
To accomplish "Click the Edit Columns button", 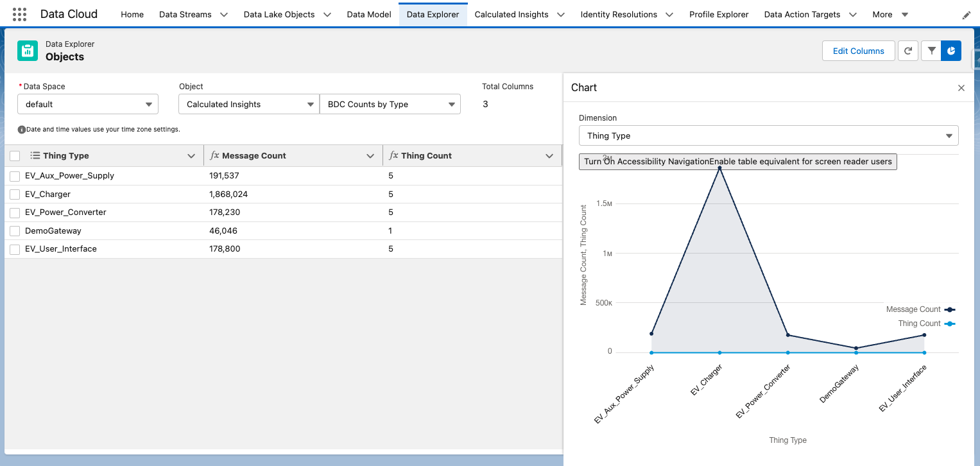I will point(858,51).
